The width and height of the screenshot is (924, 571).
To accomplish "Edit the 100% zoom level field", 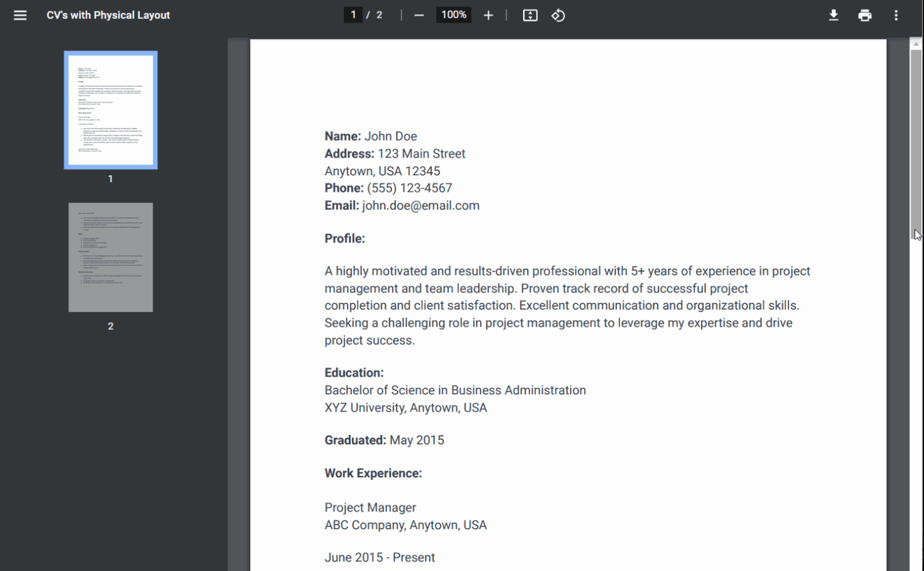I will click(x=453, y=14).
